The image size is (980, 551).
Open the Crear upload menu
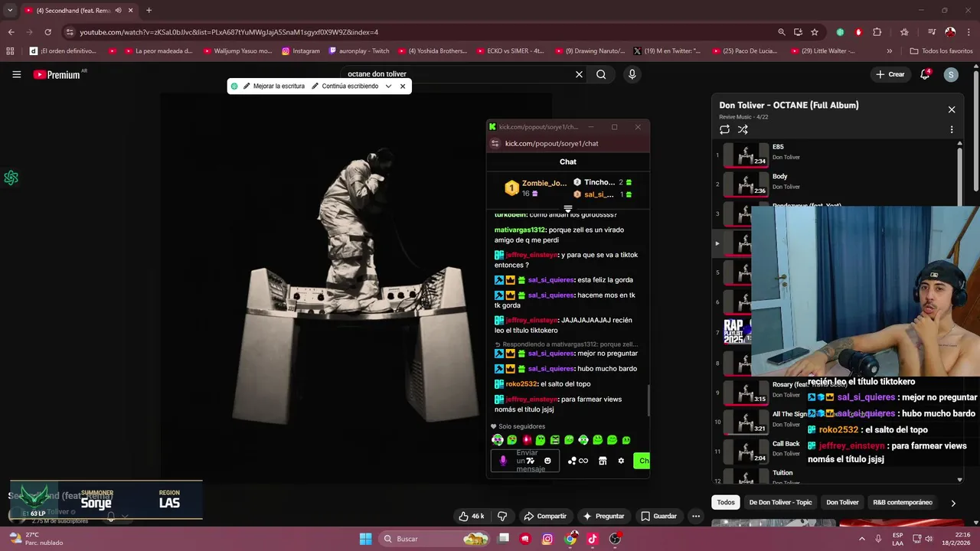(x=890, y=74)
